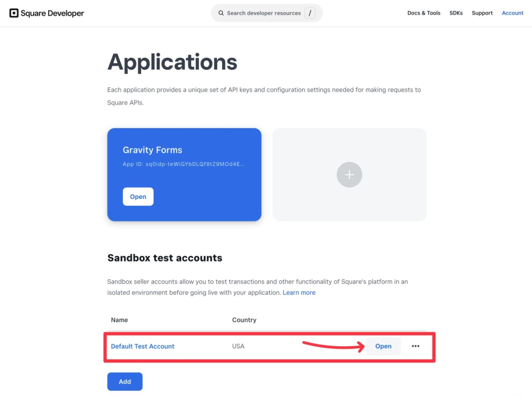Click the Name column header

pyautogui.click(x=119, y=319)
